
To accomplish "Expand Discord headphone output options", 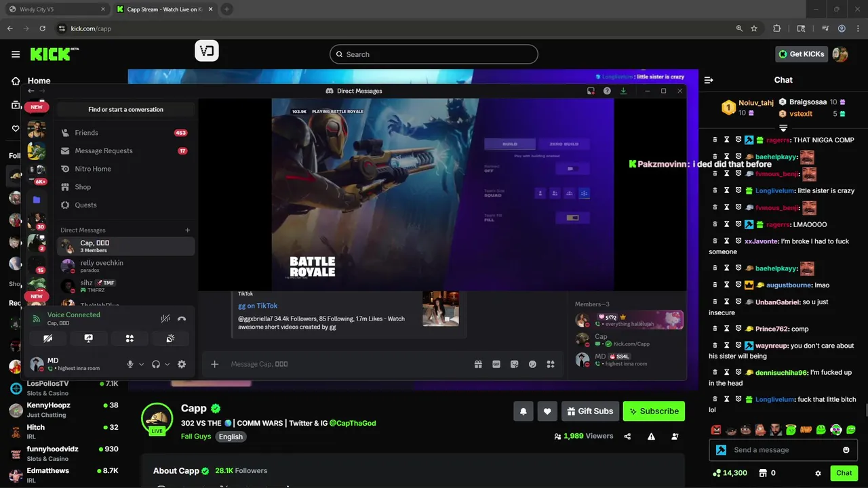I will 167,364.
